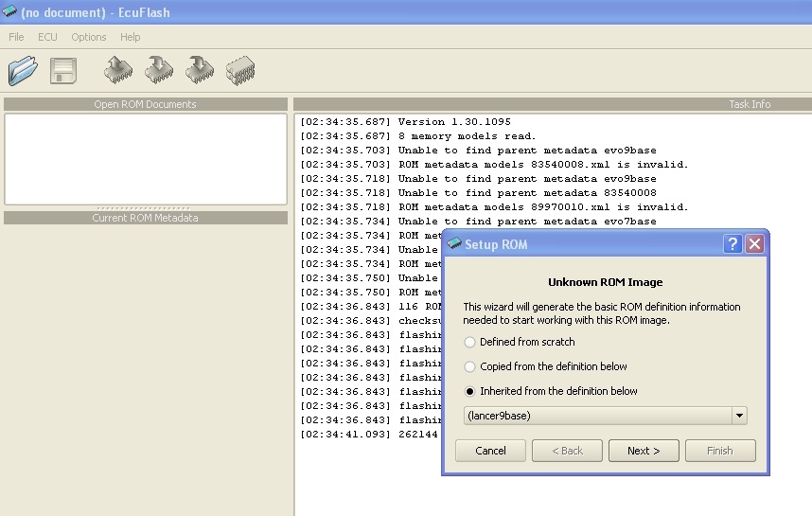Open the Help menu
812x516 pixels.
(131, 37)
